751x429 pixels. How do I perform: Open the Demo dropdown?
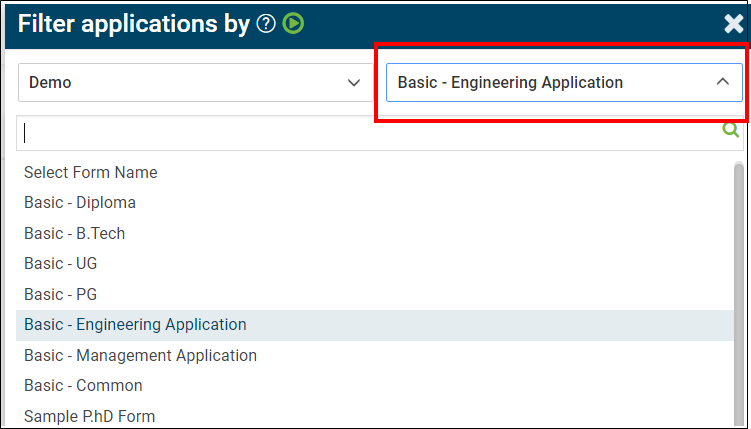click(x=195, y=82)
